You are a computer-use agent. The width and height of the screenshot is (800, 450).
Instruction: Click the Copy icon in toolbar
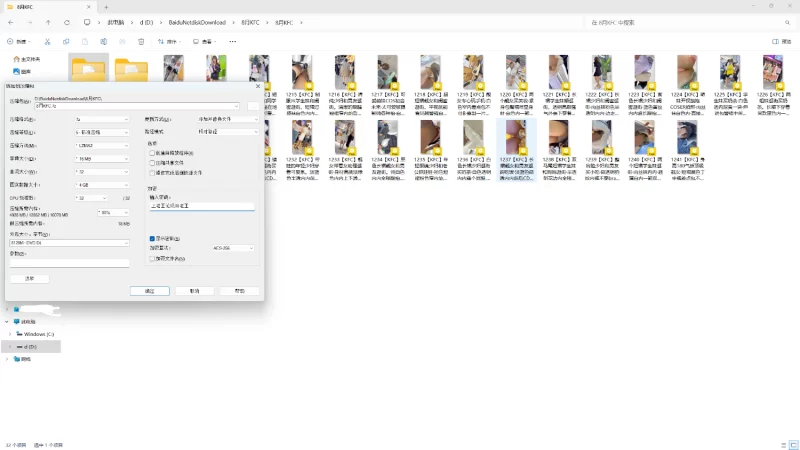click(x=66, y=41)
